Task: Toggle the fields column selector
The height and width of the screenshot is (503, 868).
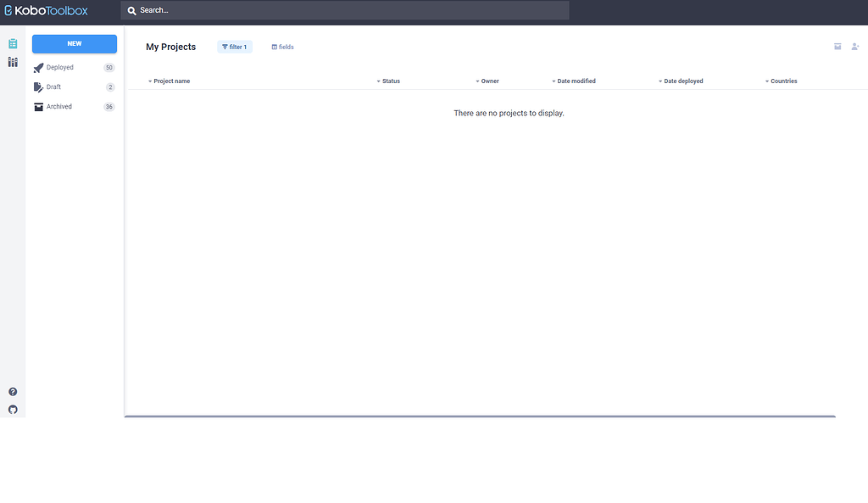Action: [282, 47]
